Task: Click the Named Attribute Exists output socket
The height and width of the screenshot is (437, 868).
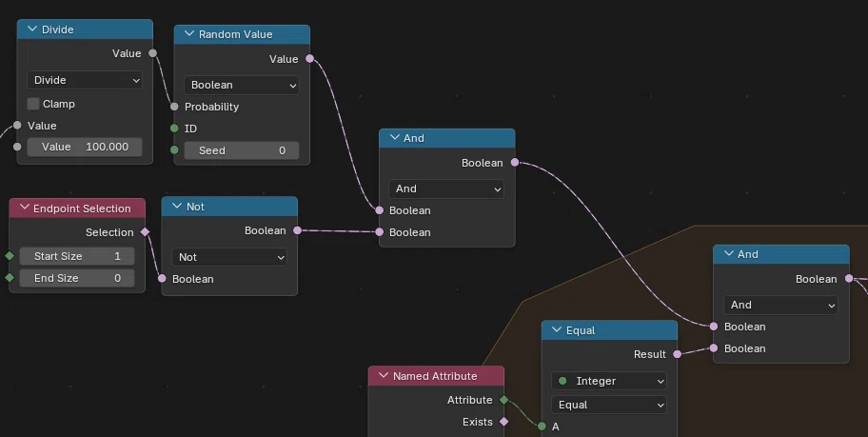Action: click(x=503, y=422)
